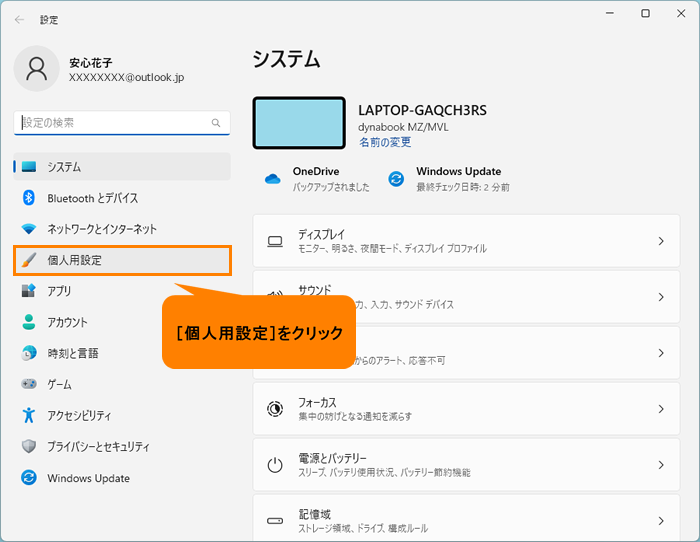Select the ゲーム controller icon
This screenshot has width=700, height=542.
coord(29,384)
